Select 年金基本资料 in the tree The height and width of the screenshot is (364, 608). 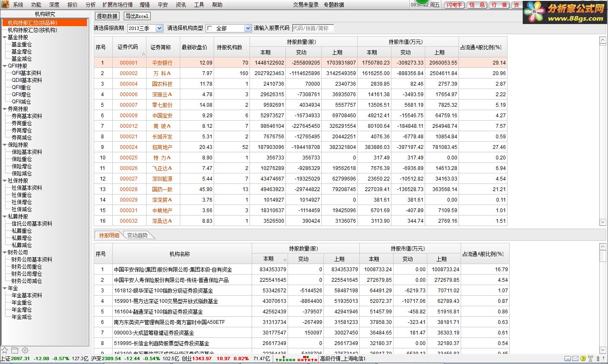27,295
